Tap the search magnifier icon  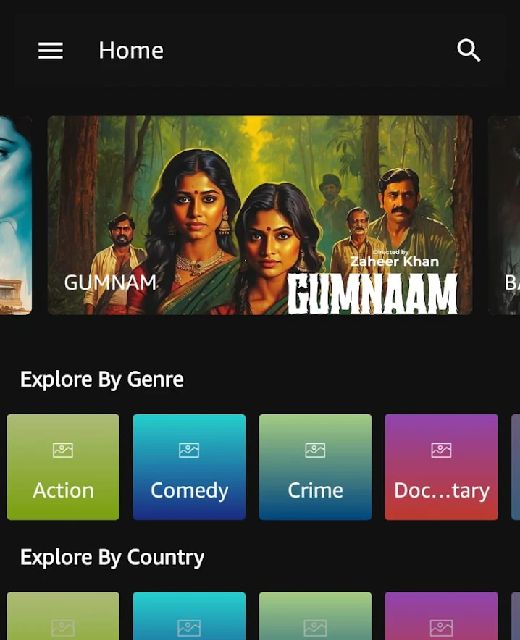coord(469,50)
